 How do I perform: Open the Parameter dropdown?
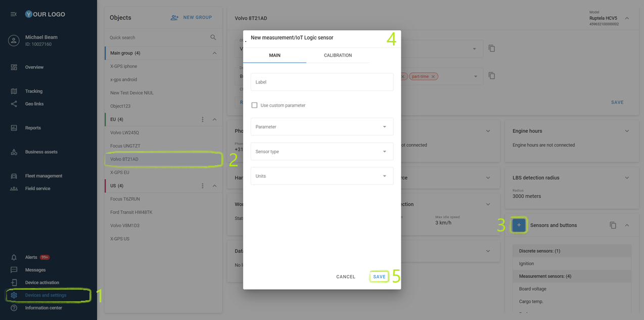322,126
